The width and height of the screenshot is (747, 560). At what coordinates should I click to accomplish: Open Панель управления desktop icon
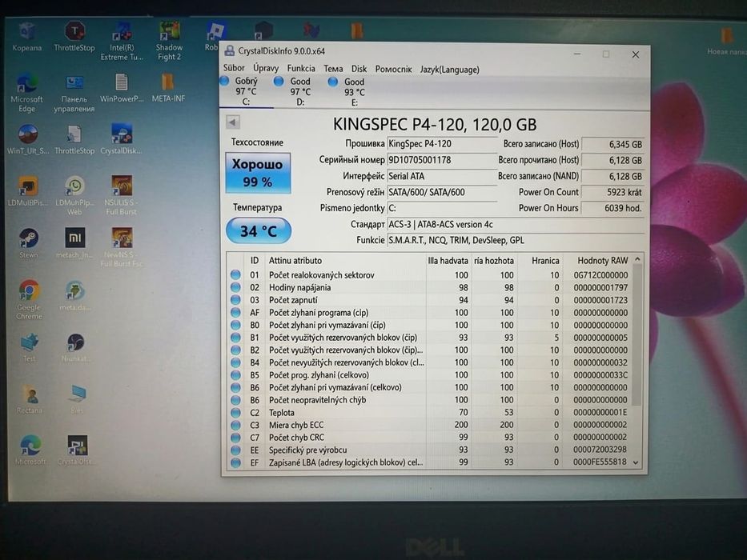(74, 93)
